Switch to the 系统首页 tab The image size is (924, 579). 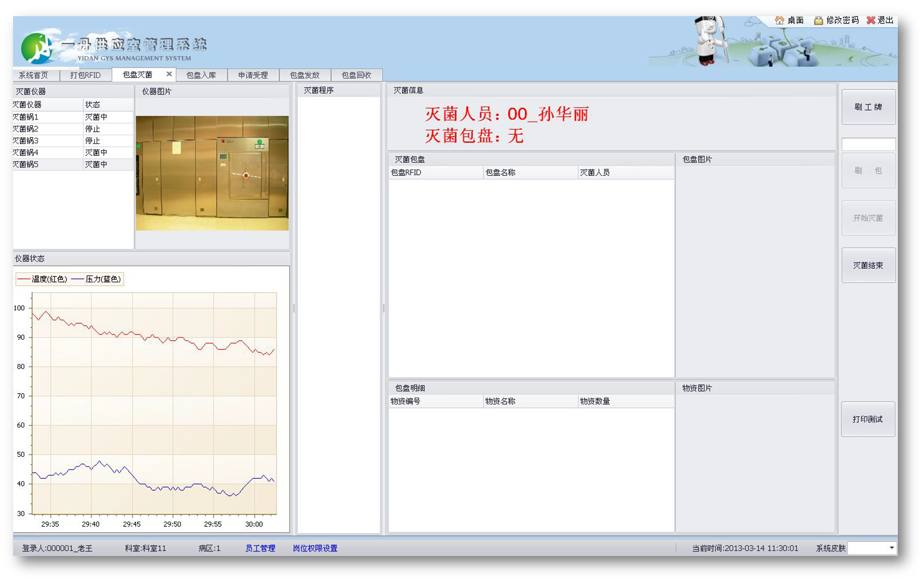coord(34,75)
